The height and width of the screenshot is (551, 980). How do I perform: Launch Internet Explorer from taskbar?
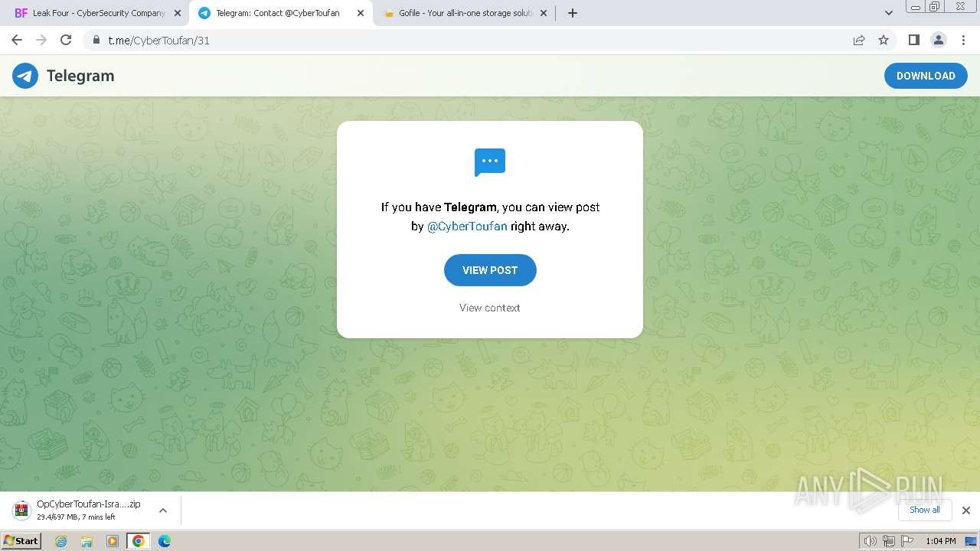[x=61, y=541]
